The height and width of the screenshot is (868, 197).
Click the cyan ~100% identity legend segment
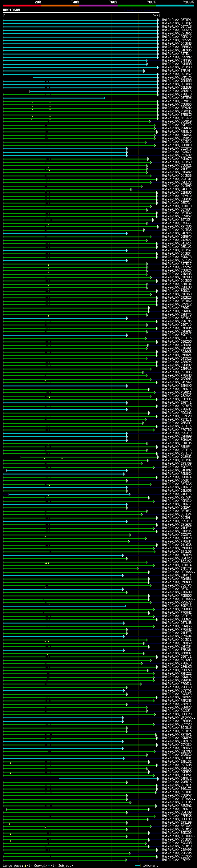click(175, 6)
